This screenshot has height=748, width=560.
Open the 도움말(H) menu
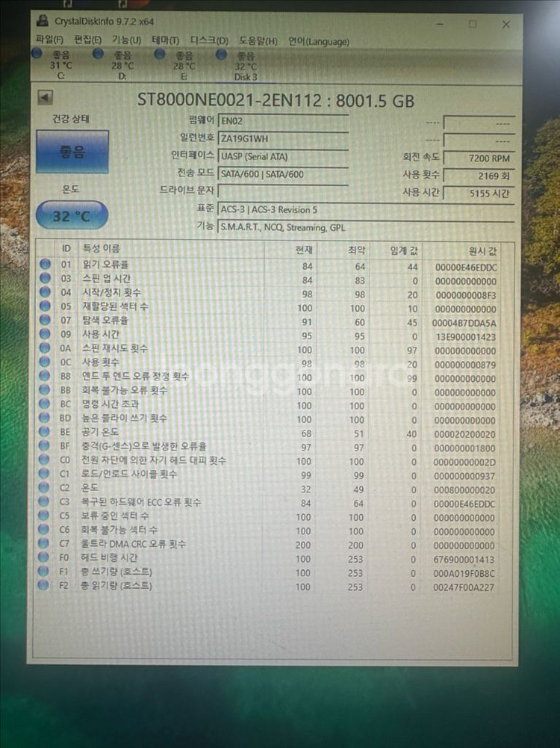(x=258, y=42)
